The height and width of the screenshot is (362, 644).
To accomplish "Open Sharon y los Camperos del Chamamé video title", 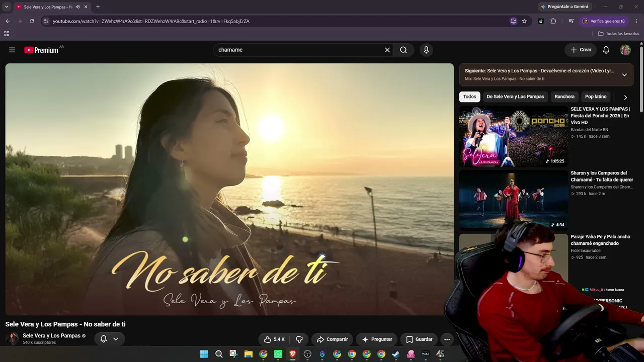I will 602,176.
